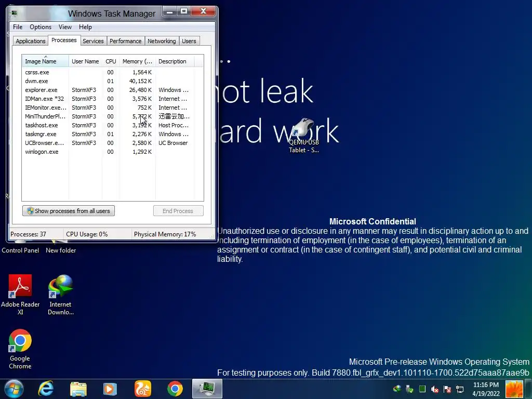532x399 pixels.
Task: Open Action Center flag tray icon
Action: coord(447,389)
